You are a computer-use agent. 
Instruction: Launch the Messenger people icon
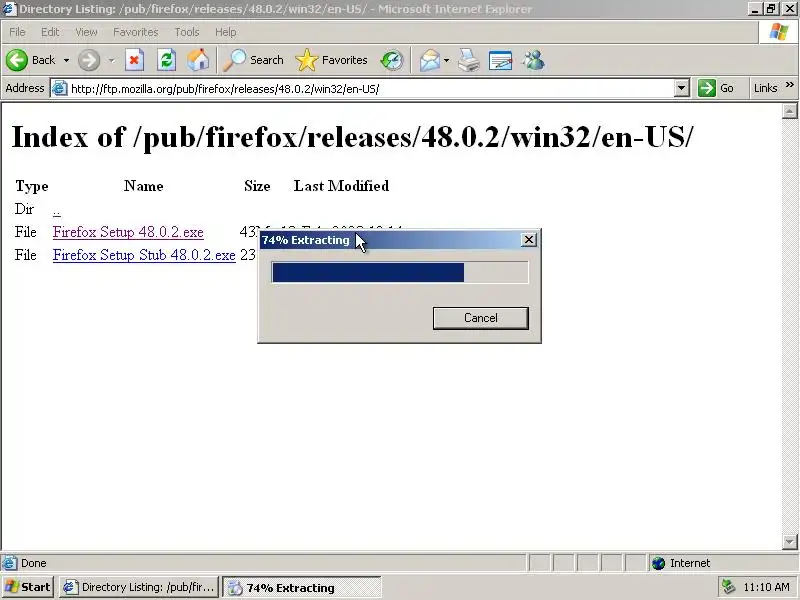coord(533,60)
